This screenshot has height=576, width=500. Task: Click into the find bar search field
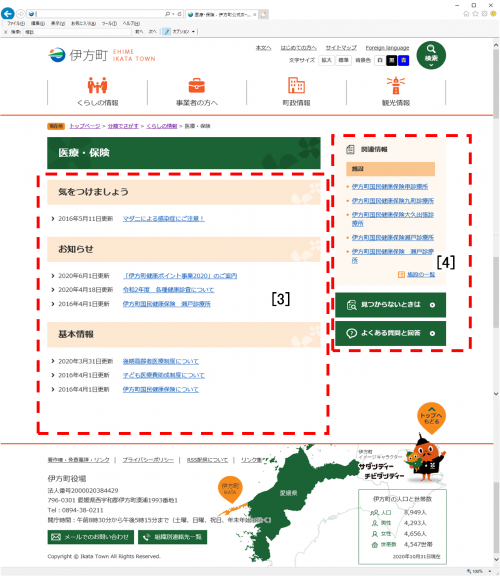tap(78, 32)
